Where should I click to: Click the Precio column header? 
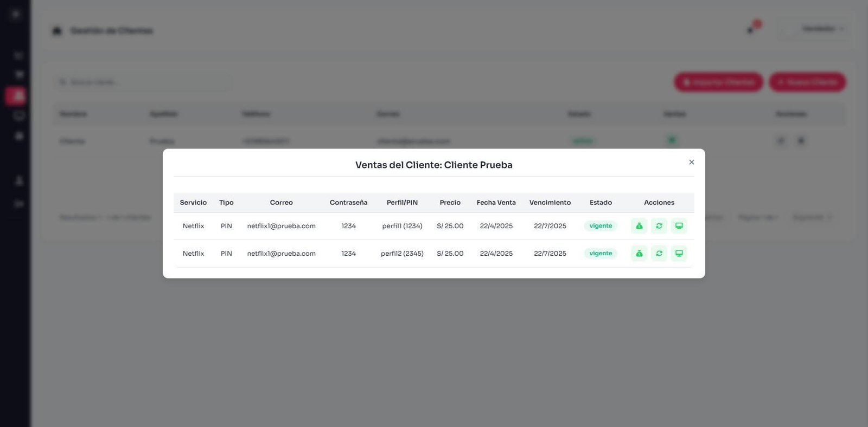450,203
